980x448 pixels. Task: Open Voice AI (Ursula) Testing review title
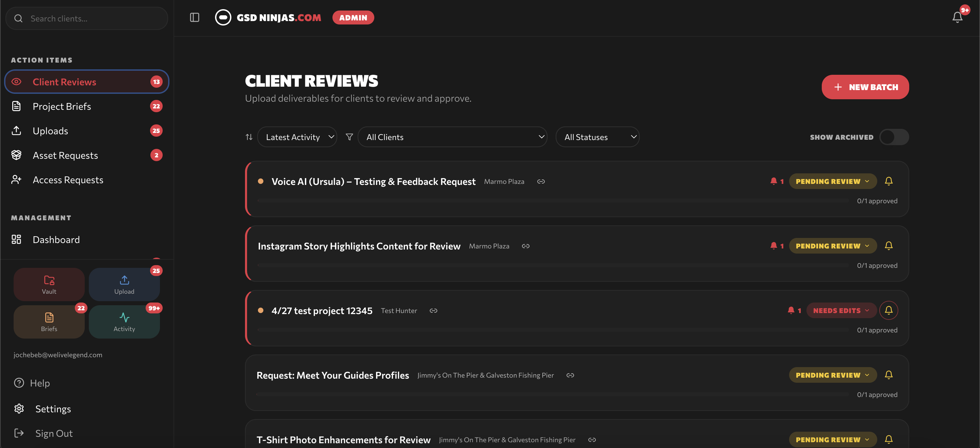(x=373, y=182)
